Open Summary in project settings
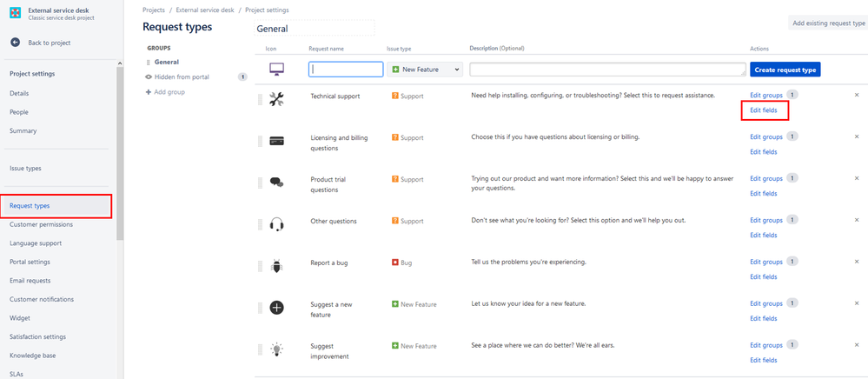The image size is (868, 379). pyautogui.click(x=23, y=130)
